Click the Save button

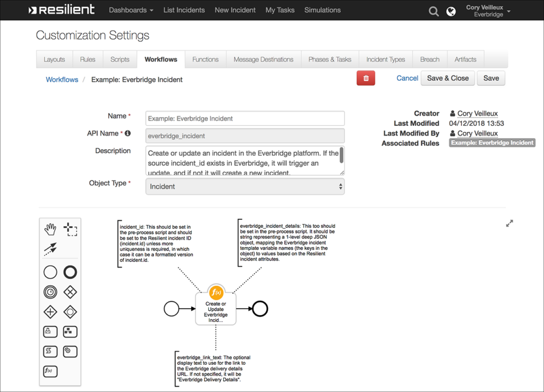(x=491, y=78)
